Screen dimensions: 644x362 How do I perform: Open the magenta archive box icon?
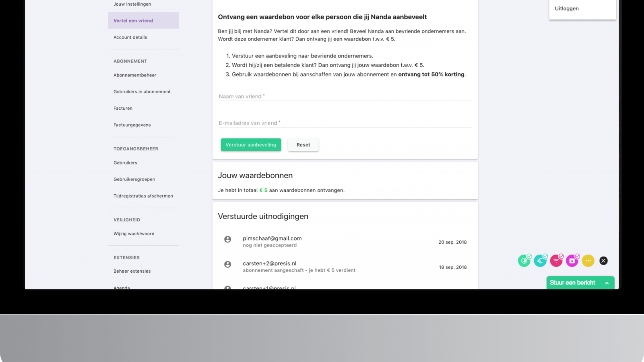coord(572,261)
